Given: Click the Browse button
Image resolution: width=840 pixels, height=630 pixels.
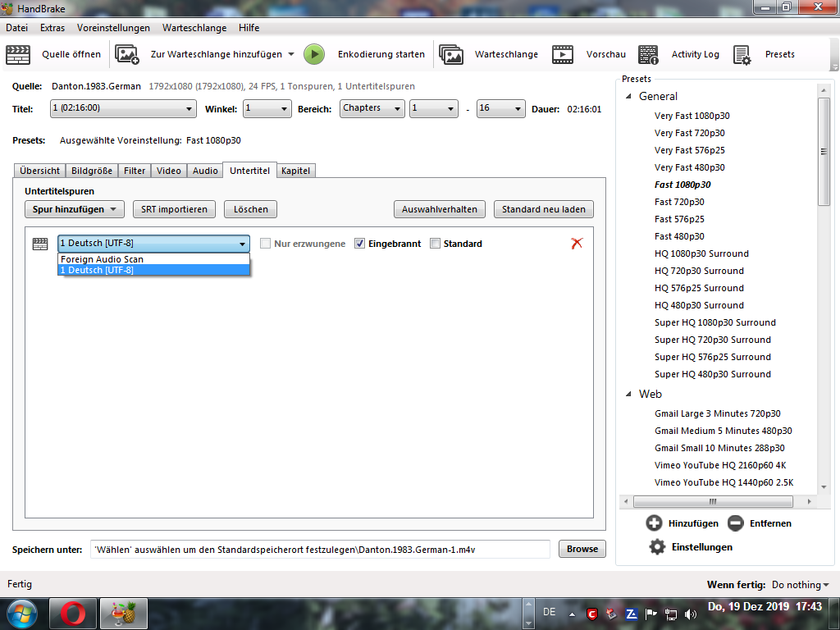Looking at the screenshot, I should pos(582,549).
